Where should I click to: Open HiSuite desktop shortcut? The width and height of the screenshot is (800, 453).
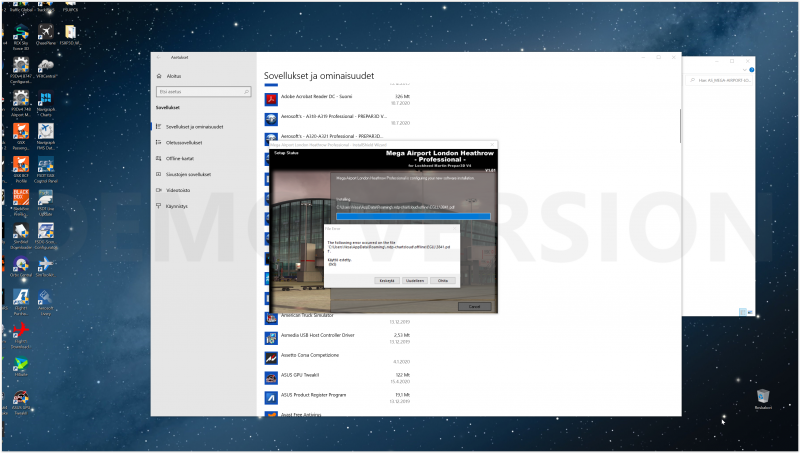tap(21, 366)
